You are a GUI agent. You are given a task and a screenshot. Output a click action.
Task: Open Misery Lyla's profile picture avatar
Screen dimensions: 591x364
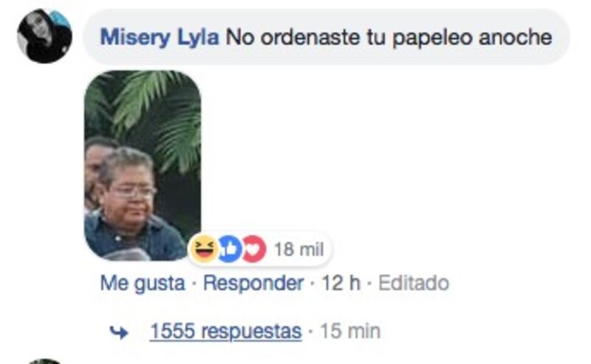coord(44,35)
